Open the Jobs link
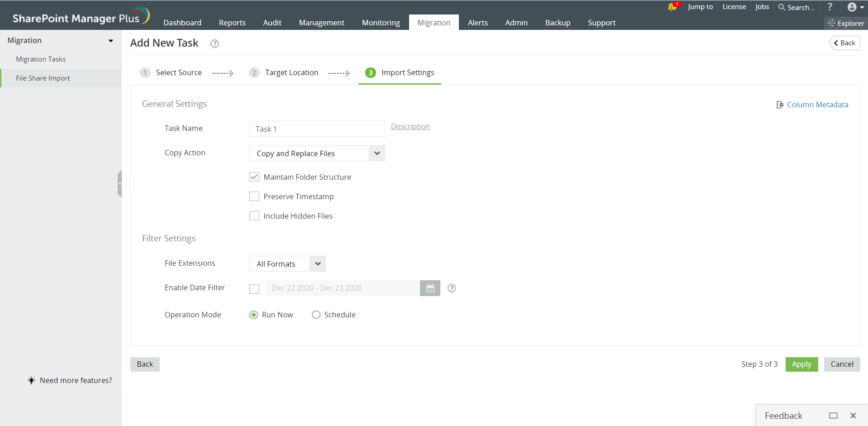The width and height of the screenshot is (868, 426). (762, 7)
